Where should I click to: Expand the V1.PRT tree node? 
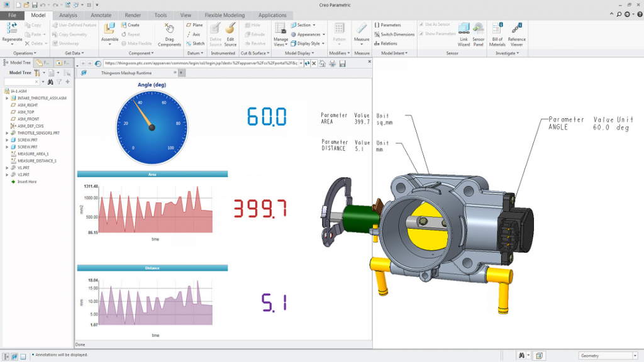[x=7, y=168]
